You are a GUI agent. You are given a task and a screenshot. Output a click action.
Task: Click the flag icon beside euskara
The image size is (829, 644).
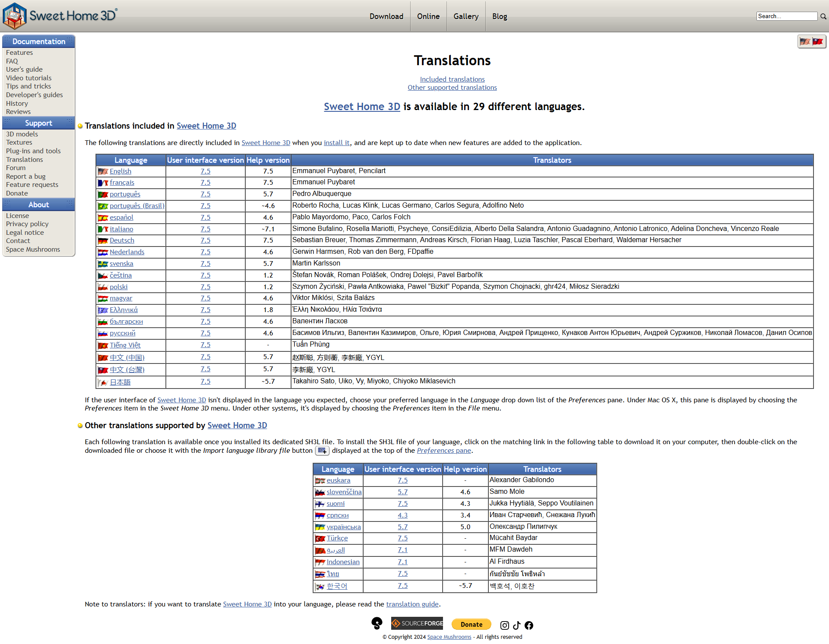pyautogui.click(x=320, y=481)
